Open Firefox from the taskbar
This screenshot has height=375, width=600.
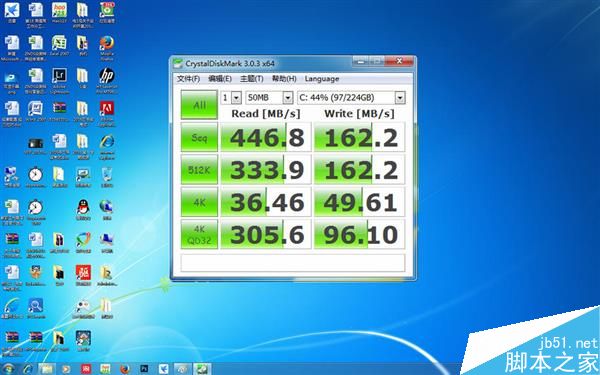[125, 369]
